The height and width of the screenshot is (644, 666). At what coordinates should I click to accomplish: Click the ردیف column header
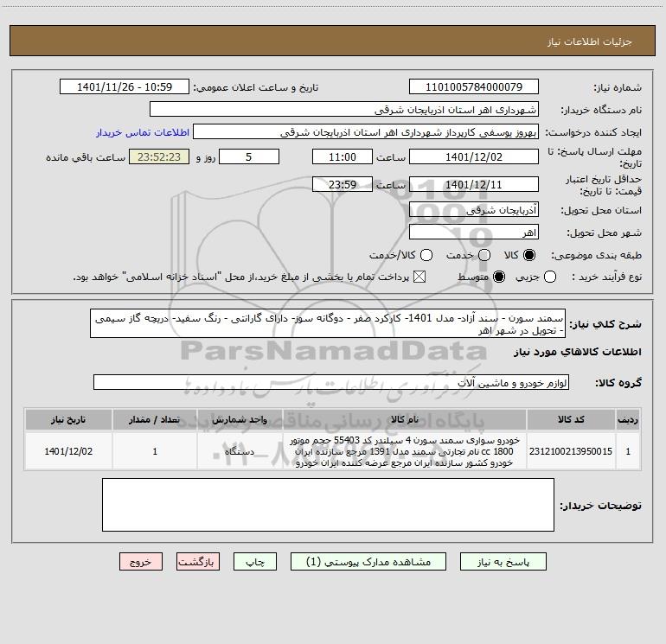coord(628,419)
